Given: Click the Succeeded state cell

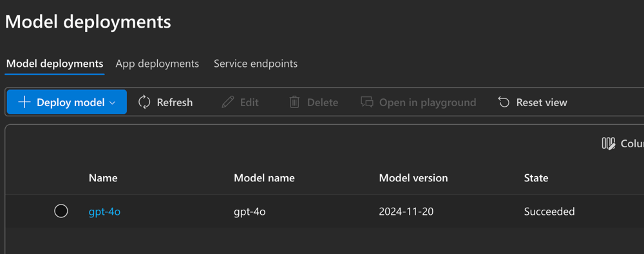Looking at the screenshot, I should pos(549,212).
